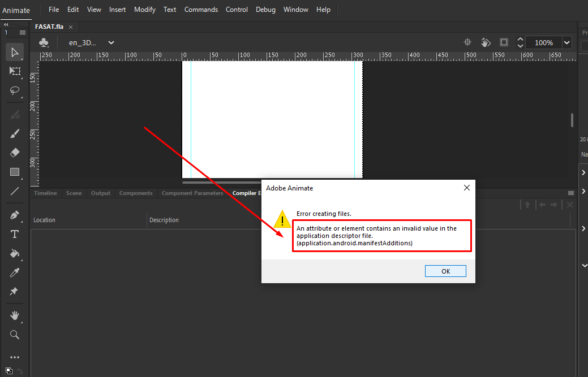Open the Text menu

(170, 10)
